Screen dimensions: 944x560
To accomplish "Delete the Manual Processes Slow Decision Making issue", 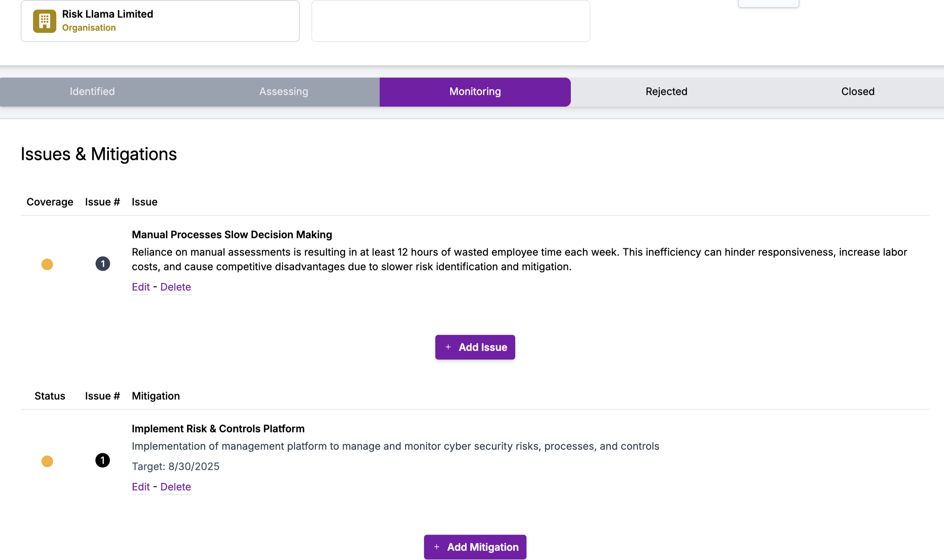I will pyautogui.click(x=176, y=287).
